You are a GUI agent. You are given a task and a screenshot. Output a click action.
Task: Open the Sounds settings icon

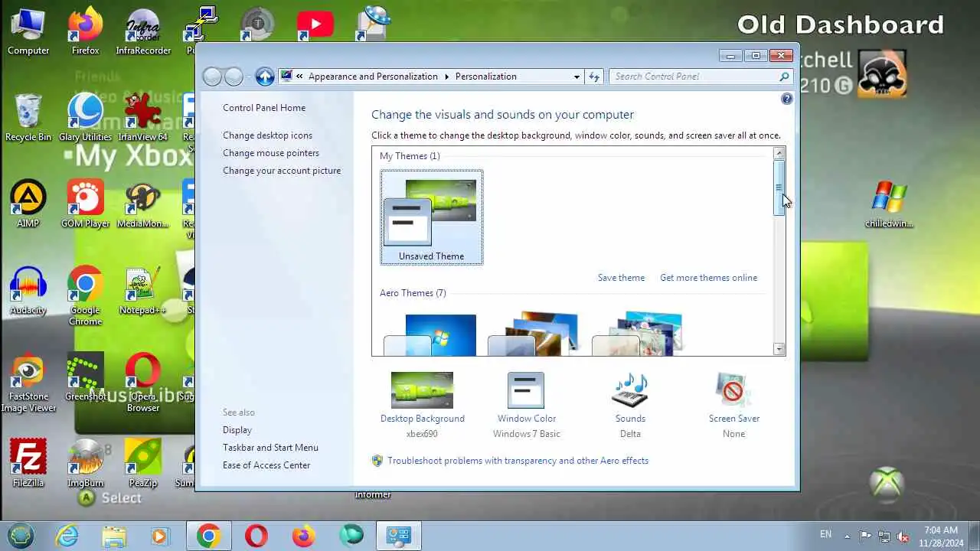click(630, 390)
